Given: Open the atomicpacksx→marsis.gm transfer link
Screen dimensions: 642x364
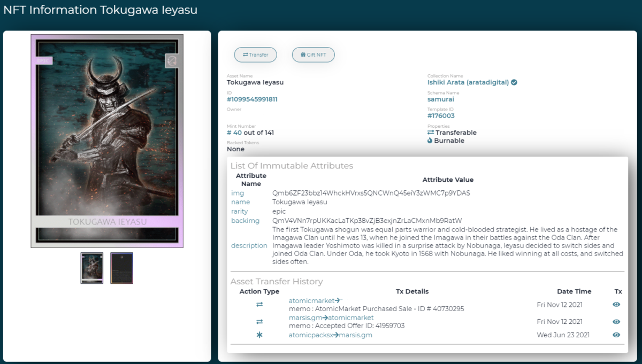Looking at the screenshot, I should click(x=331, y=335).
